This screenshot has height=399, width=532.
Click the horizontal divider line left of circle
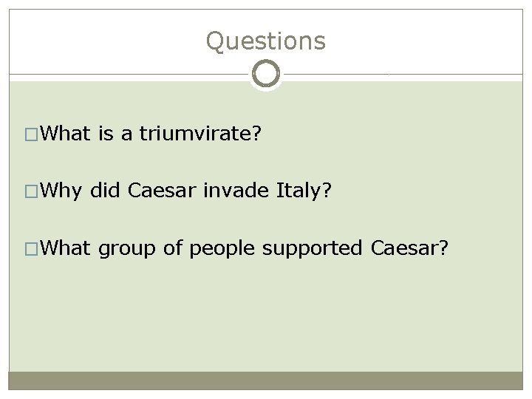pyautogui.click(x=129, y=74)
